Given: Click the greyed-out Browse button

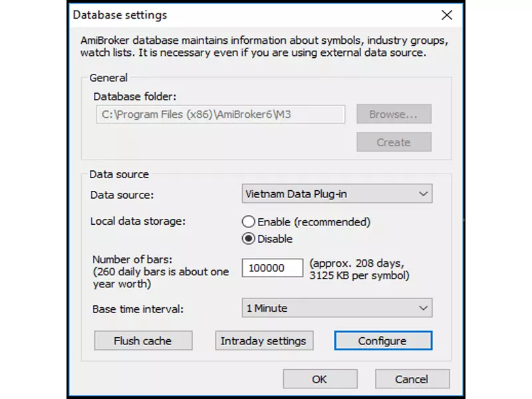Looking at the screenshot, I should pyautogui.click(x=394, y=114).
